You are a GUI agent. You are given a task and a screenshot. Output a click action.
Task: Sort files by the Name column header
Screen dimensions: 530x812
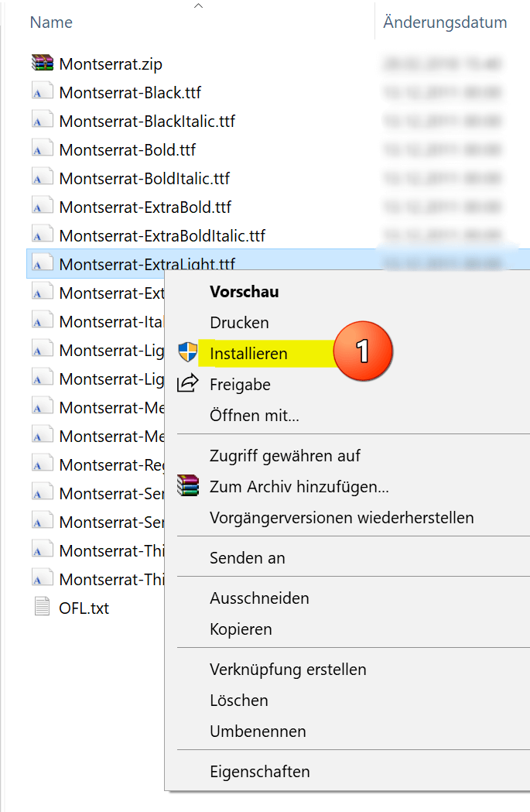[51, 22]
